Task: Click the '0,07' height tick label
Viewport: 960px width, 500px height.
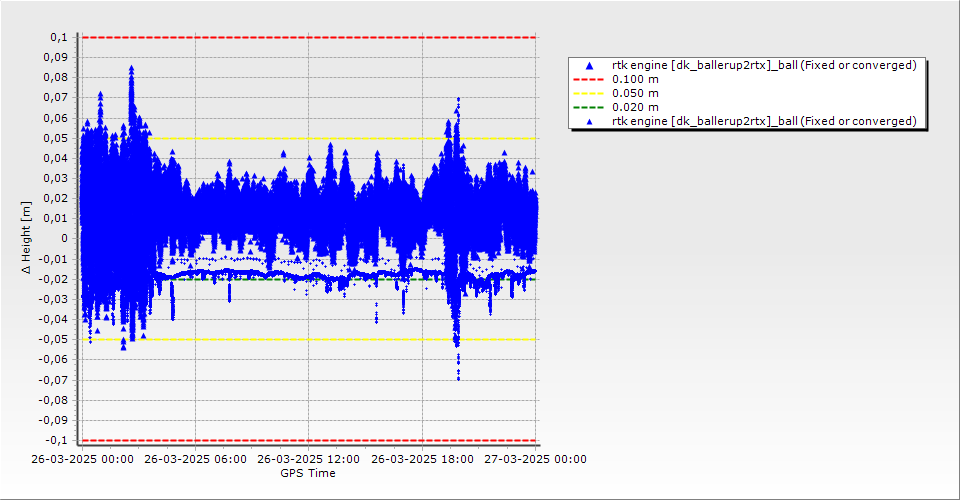Action: (x=56, y=98)
